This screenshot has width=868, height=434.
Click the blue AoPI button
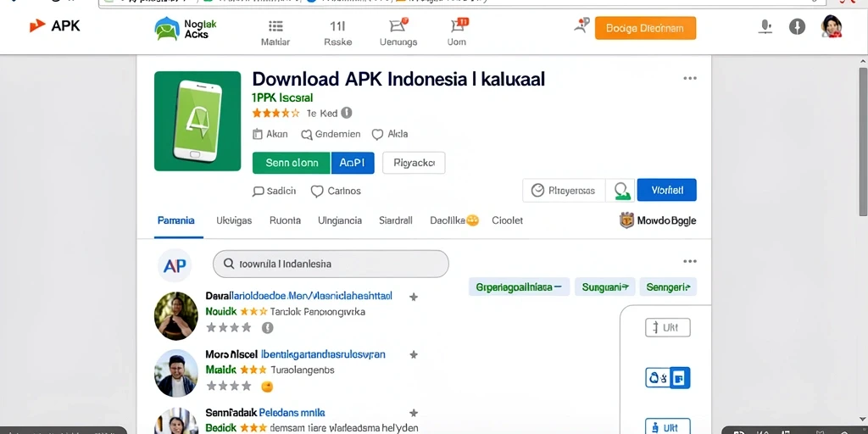click(x=353, y=163)
